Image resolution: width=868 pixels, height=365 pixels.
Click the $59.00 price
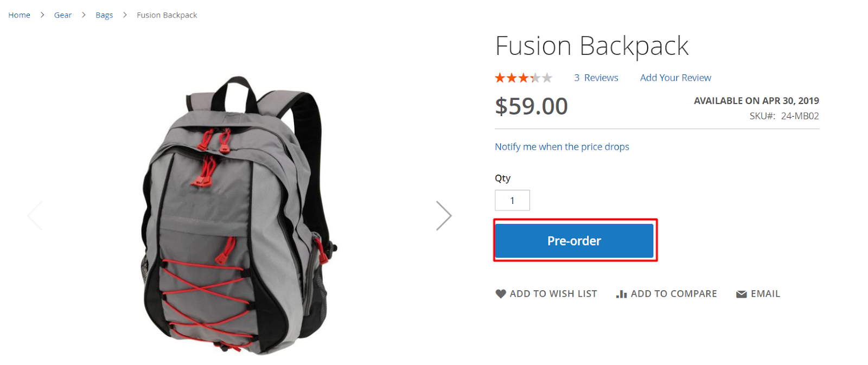click(531, 106)
